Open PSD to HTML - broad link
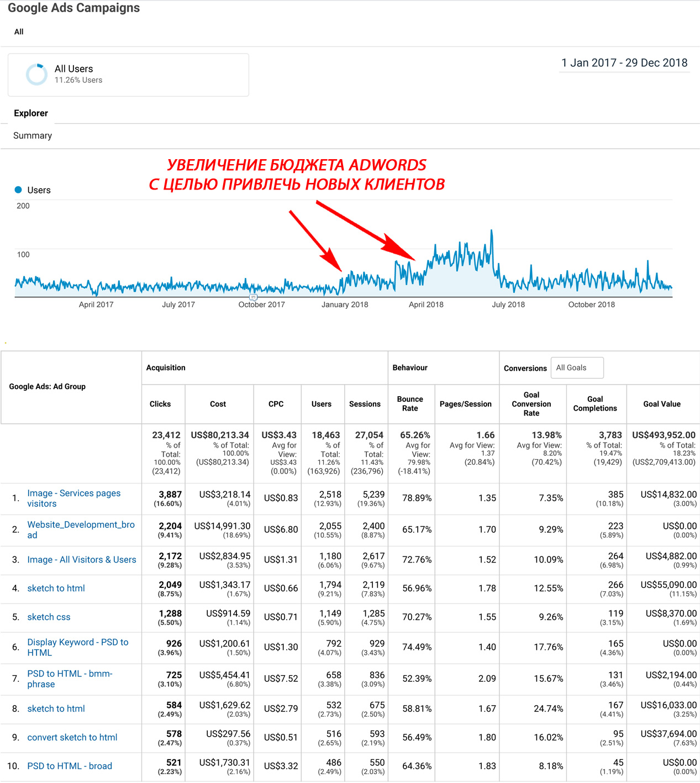Image resolution: width=700 pixels, height=783 pixels. pyautogui.click(x=70, y=766)
